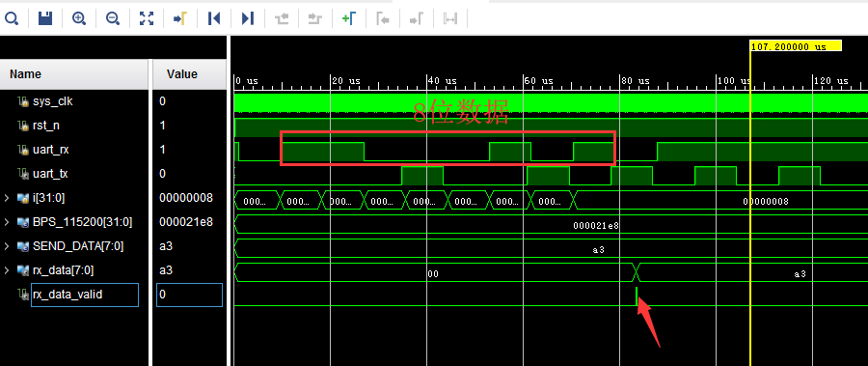Viewport: 868px width, 366px height.
Task: Click the rx_data_valid pulse in the waveform
Action: (x=637, y=296)
